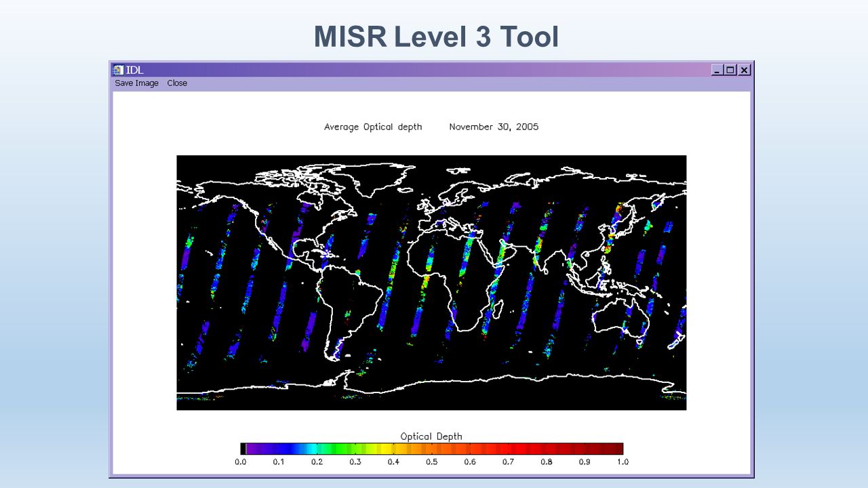
Task: Click the 0.0 colorbar tick label
Action: tap(241, 462)
